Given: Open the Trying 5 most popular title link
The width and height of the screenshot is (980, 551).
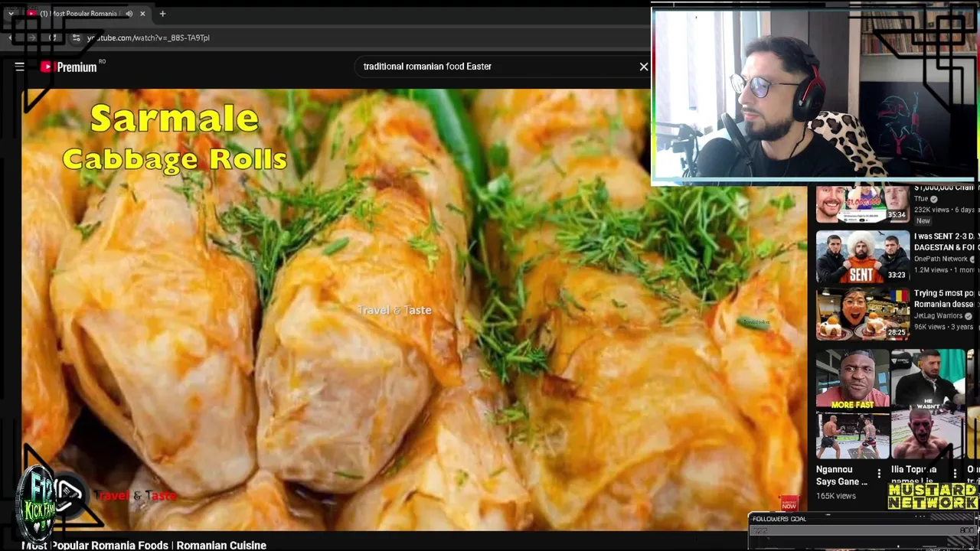Looking at the screenshot, I should pos(946,298).
